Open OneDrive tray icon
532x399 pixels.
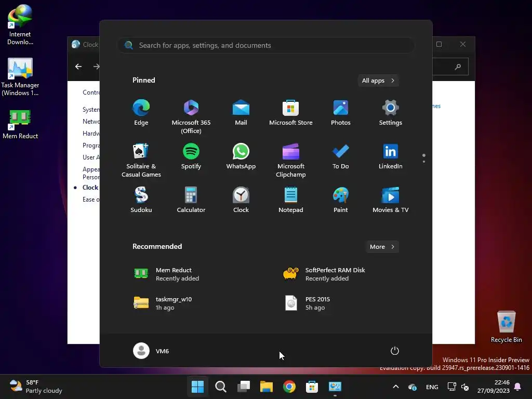[412, 387]
